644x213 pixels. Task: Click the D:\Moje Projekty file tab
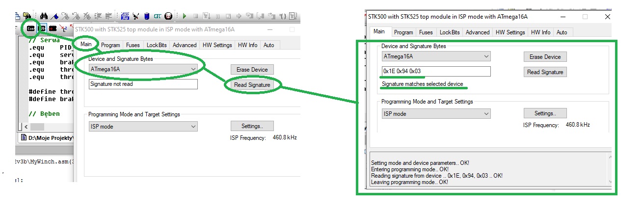point(48,138)
